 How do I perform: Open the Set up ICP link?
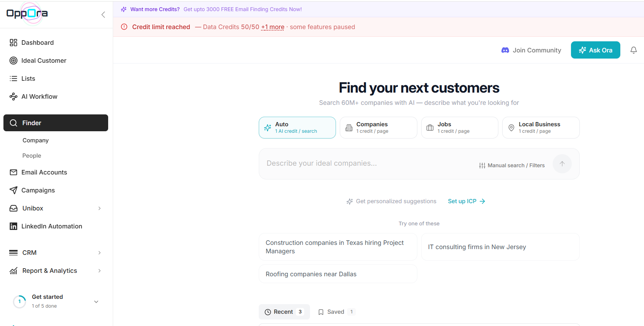pyautogui.click(x=466, y=201)
